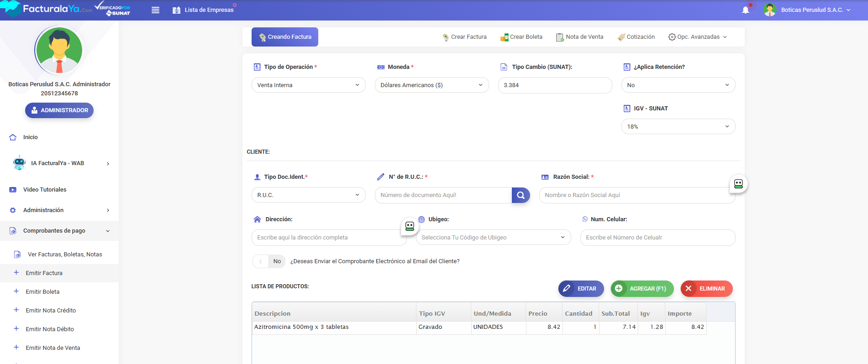The image size is (868, 364).
Task: Collapse Comprobantes de pago section
Action: [59, 231]
